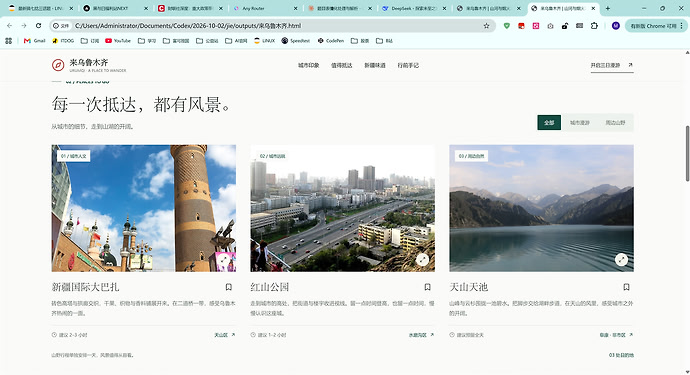
Task: Select the 全部 filter
Action: [x=549, y=122]
